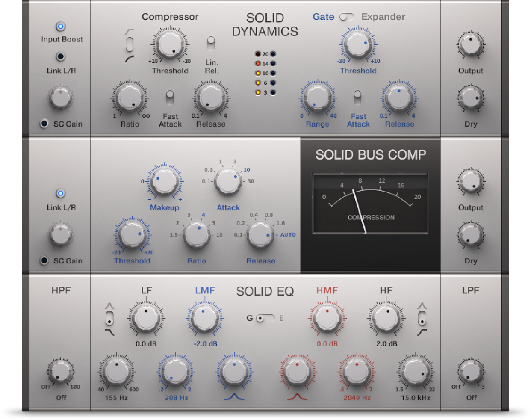The width and height of the screenshot is (531, 420).
Task: Click the LMF gain value -2.0 dB
Action: tap(206, 344)
